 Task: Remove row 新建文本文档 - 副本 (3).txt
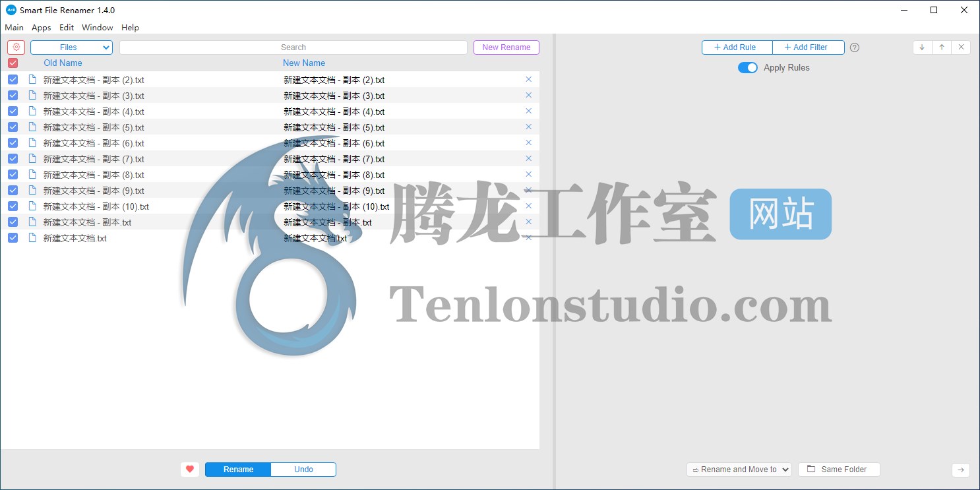click(528, 95)
